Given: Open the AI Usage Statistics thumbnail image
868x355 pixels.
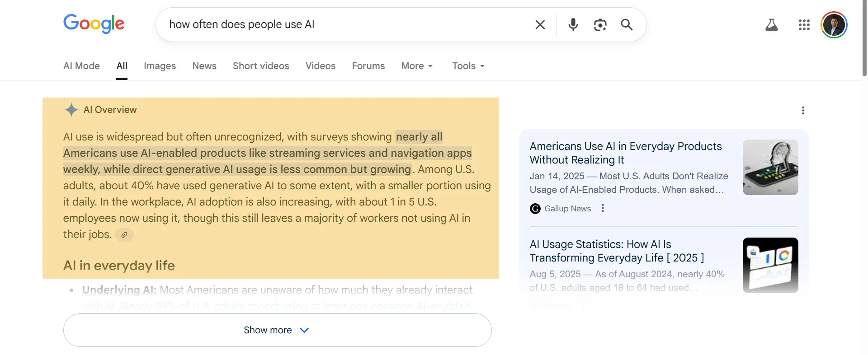Looking at the screenshot, I should coord(770,265).
